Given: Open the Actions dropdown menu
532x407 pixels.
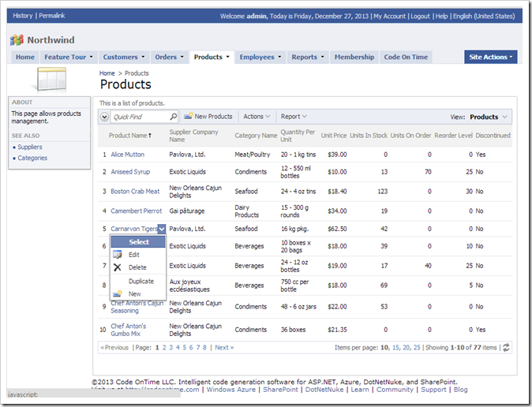Looking at the screenshot, I should coord(257,117).
